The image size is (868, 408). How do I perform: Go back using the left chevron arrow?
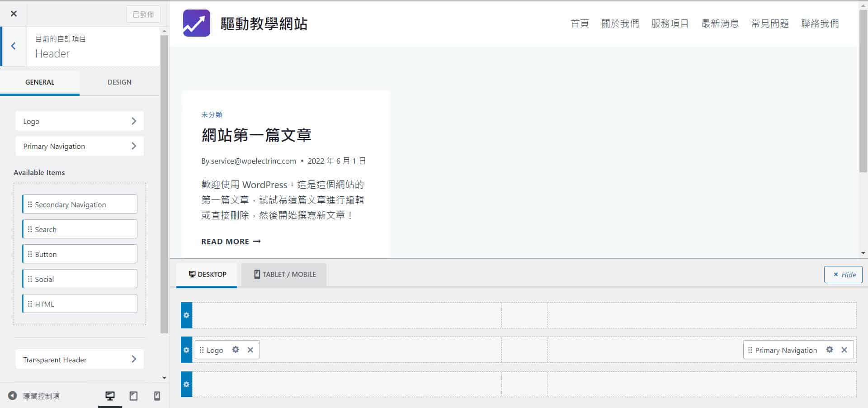point(14,46)
